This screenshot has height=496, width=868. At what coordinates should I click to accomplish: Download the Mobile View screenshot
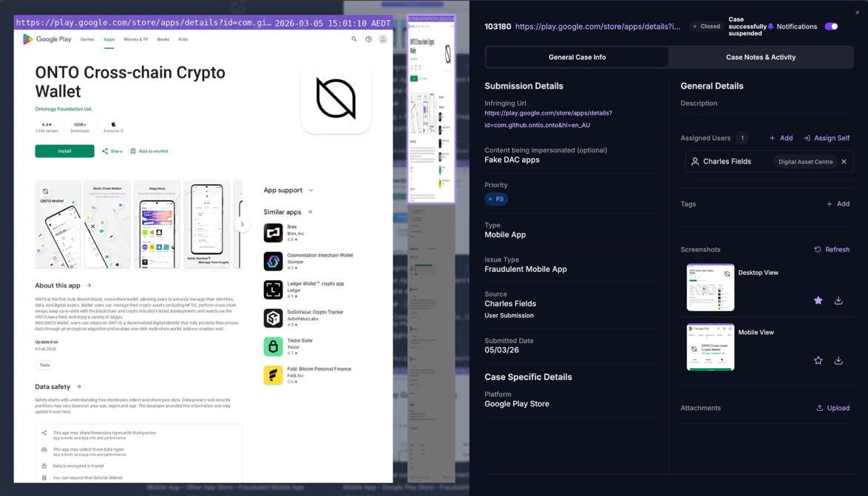[838, 361]
